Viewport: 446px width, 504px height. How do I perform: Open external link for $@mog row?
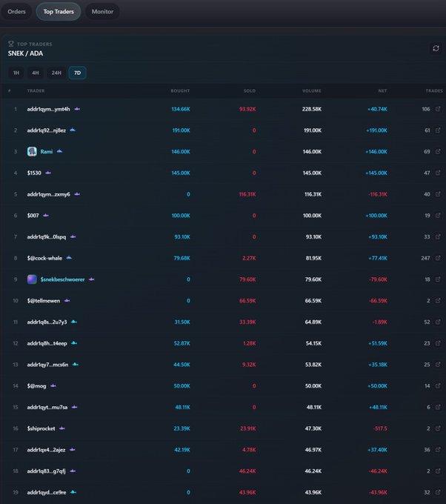pos(438,385)
